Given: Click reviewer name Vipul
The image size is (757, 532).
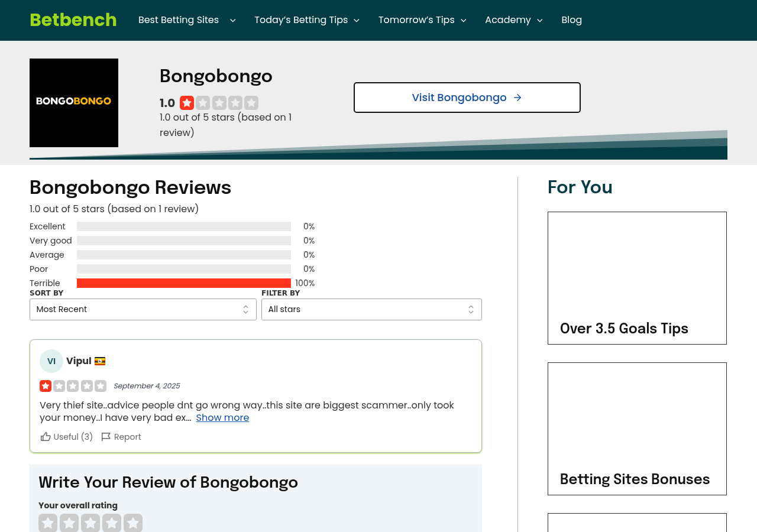Looking at the screenshot, I should (x=79, y=361).
